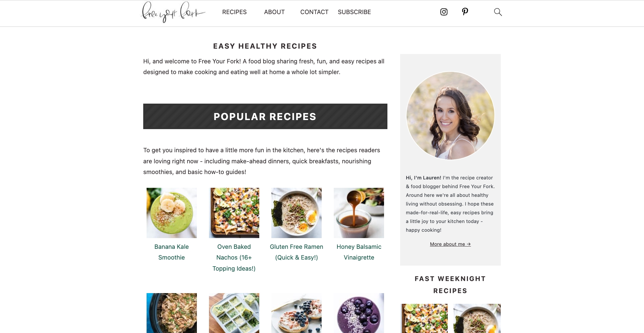
Task: Click the sheet pan nachos thumbnail
Action: pos(234,213)
